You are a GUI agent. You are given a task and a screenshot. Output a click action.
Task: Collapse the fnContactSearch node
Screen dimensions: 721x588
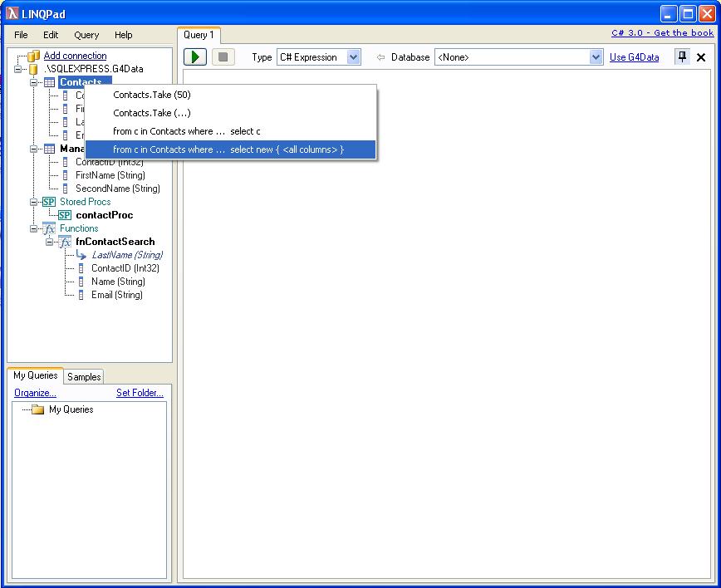pos(49,242)
